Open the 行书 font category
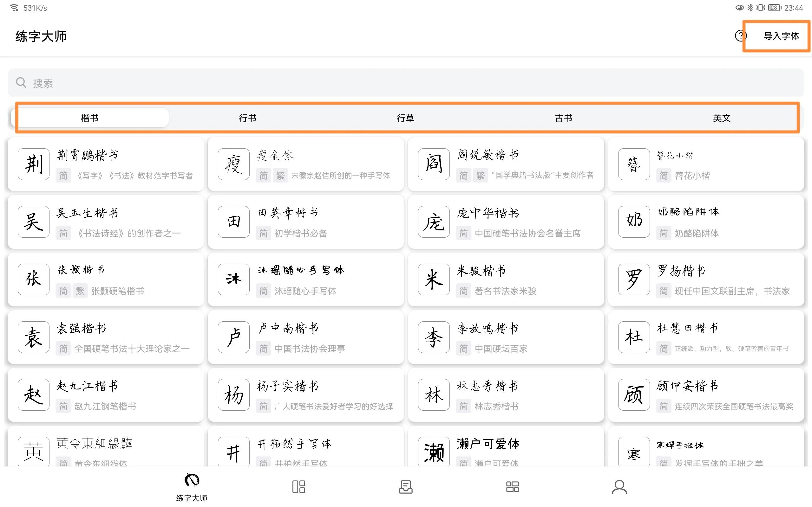 pyautogui.click(x=248, y=117)
